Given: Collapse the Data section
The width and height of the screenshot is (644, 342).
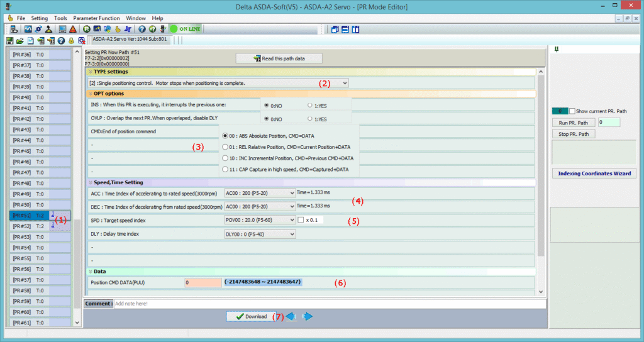Looking at the screenshot, I should pyautogui.click(x=91, y=272).
